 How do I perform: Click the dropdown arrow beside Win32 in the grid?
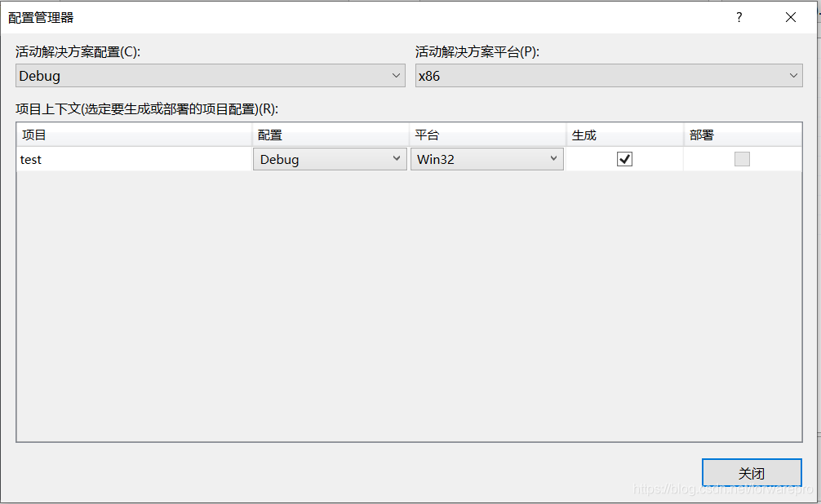click(555, 159)
